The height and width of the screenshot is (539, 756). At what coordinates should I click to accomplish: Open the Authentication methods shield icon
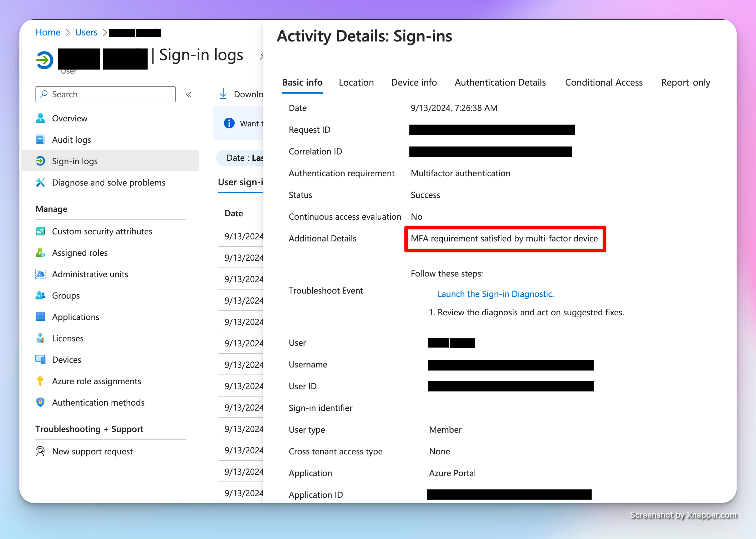coord(40,403)
